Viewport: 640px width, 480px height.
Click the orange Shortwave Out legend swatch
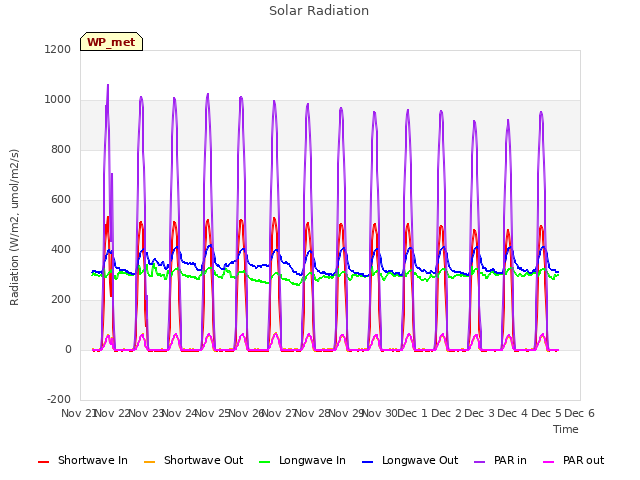(149, 462)
